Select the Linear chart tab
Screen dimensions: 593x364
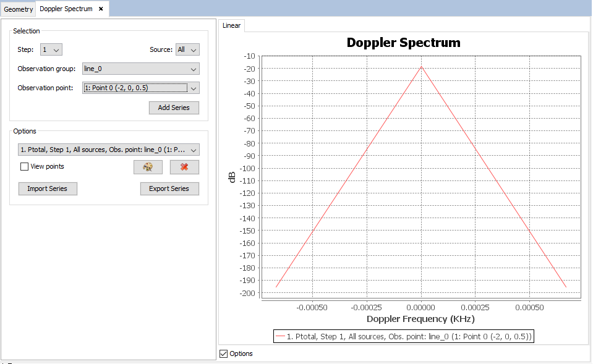232,25
